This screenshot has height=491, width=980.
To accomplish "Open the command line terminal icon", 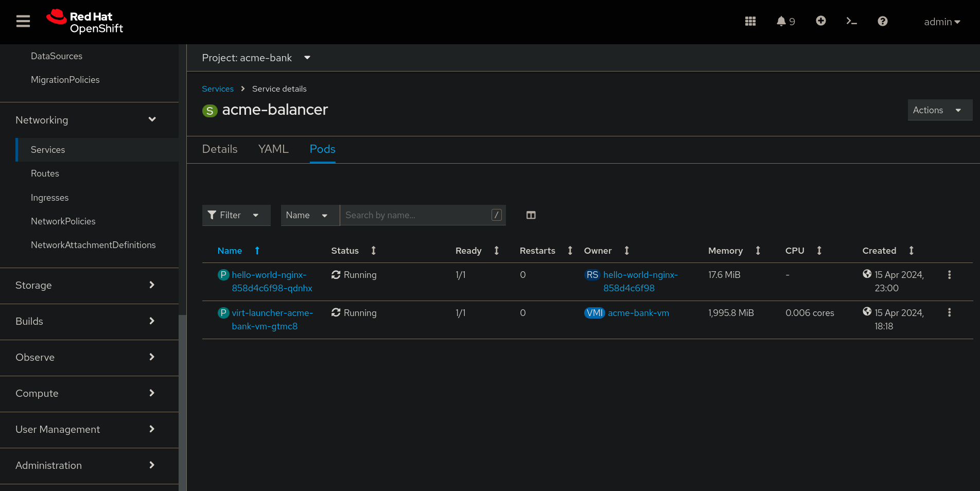I will click(851, 21).
